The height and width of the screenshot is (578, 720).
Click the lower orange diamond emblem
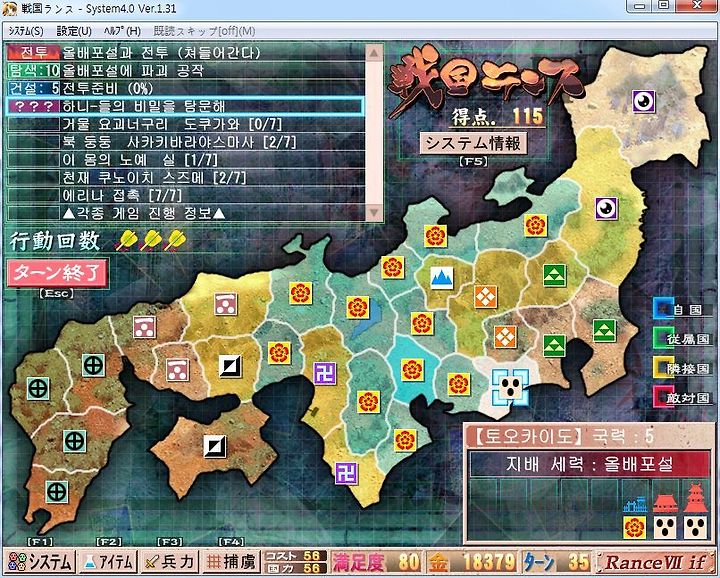click(505, 337)
